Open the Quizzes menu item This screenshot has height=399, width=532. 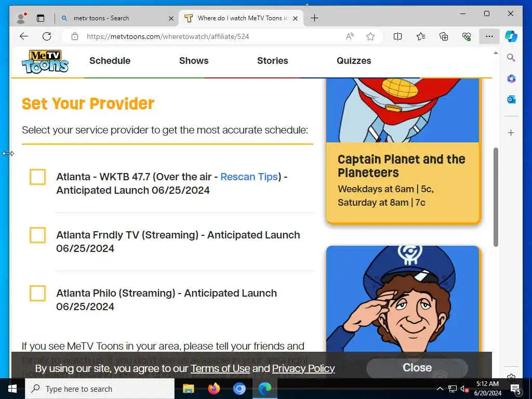tap(354, 61)
